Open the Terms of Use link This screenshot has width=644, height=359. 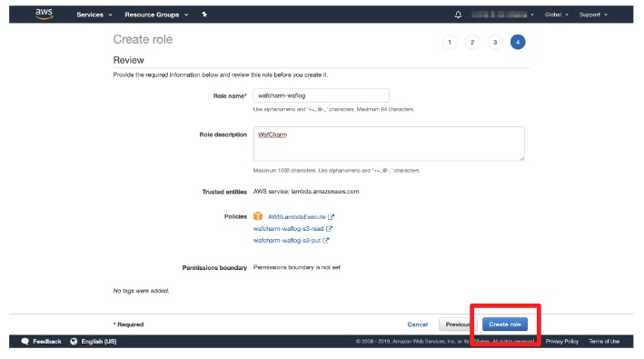(x=604, y=342)
